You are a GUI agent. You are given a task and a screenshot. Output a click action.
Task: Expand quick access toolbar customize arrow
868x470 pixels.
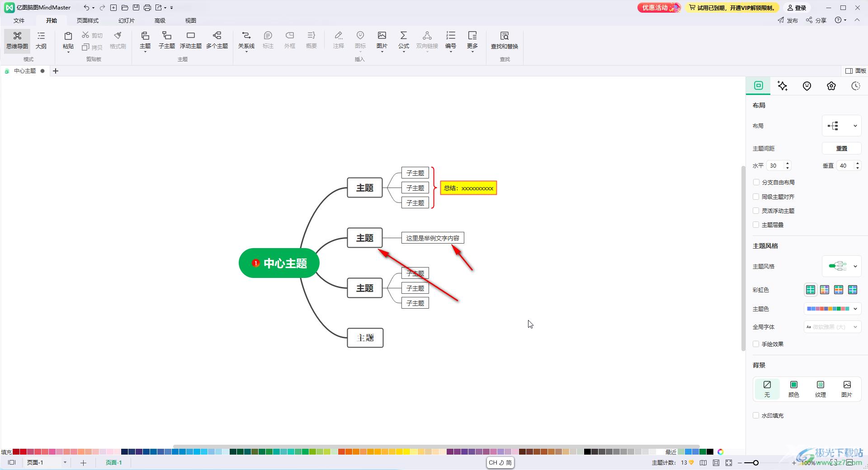point(172,8)
